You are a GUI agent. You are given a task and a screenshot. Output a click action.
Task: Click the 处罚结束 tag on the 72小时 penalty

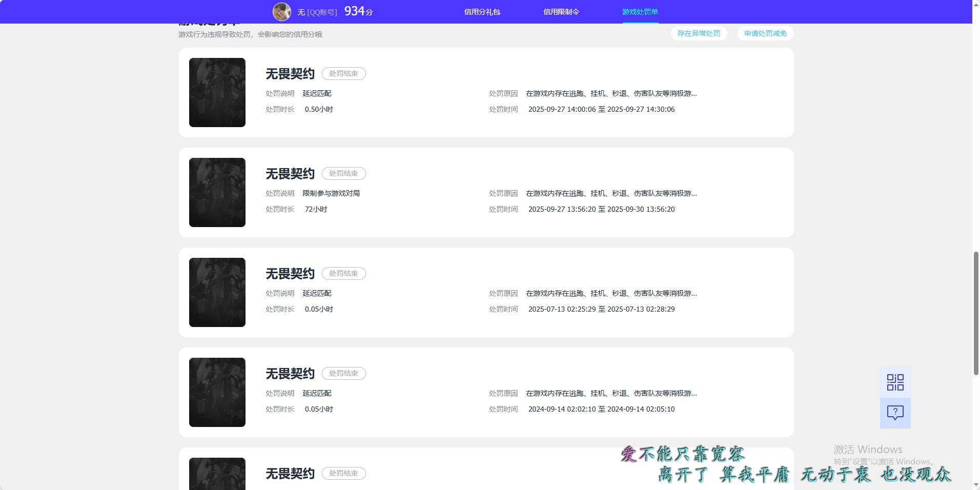343,173
